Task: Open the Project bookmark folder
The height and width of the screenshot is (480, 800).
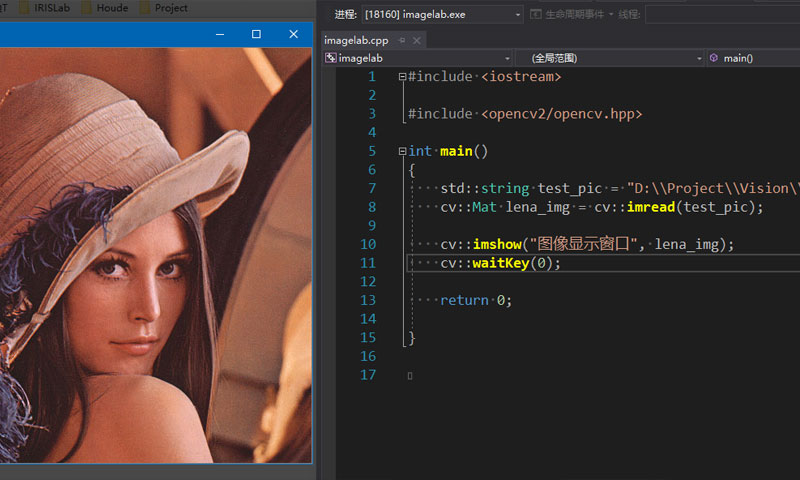Action: click(x=164, y=8)
